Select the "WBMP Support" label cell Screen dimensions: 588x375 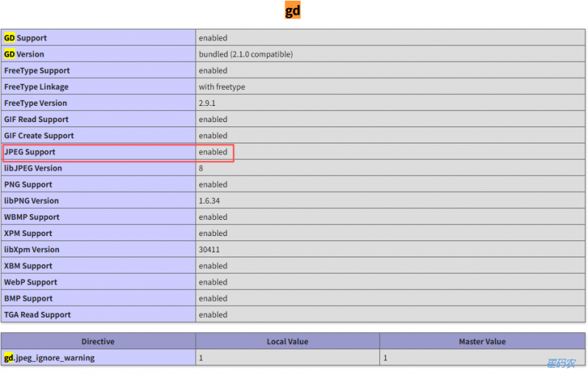coord(31,217)
